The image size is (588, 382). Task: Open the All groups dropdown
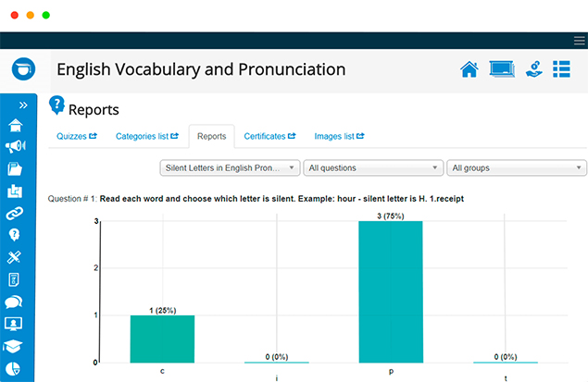coord(517,167)
